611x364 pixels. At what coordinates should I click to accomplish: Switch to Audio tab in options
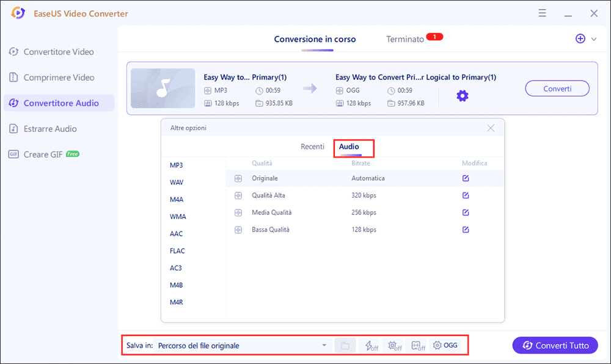click(x=349, y=147)
